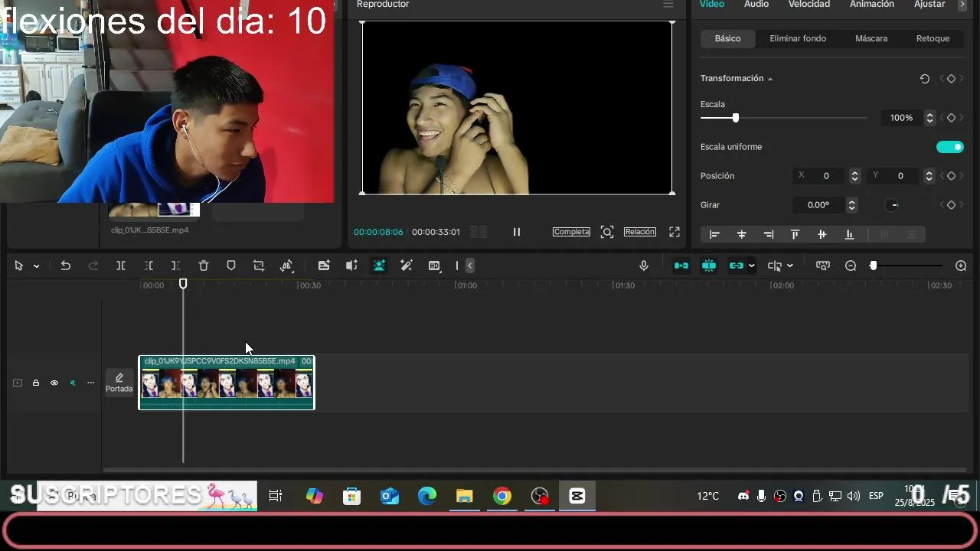
Task: Click the Escala slider handle
Action: click(736, 118)
